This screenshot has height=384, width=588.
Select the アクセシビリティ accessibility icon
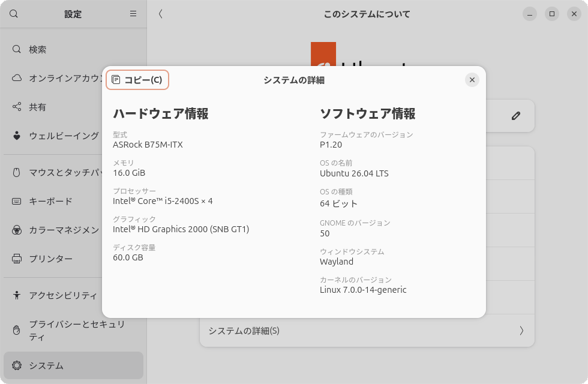(x=17, y=295)
